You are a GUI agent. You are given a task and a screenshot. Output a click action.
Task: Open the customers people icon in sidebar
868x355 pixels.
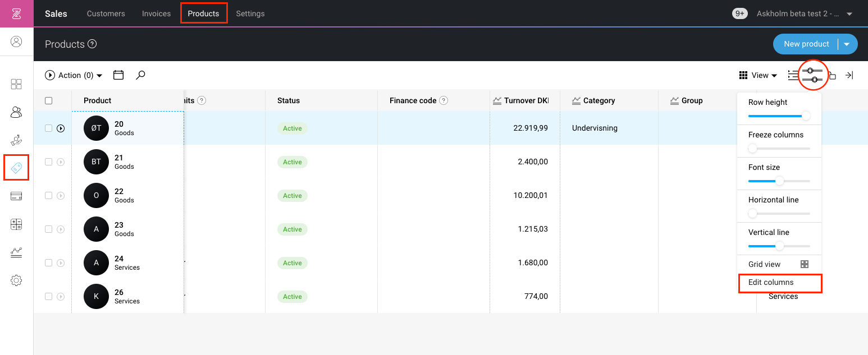pos(16,112)
